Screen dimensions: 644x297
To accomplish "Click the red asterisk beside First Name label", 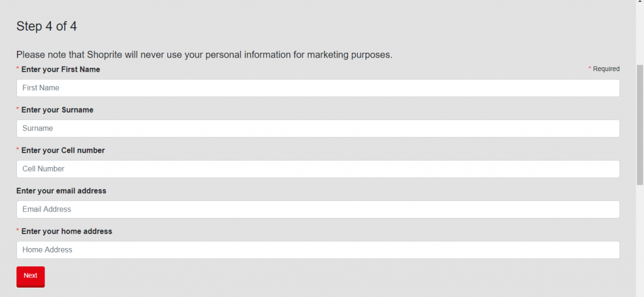I will [x=18, y=68].
